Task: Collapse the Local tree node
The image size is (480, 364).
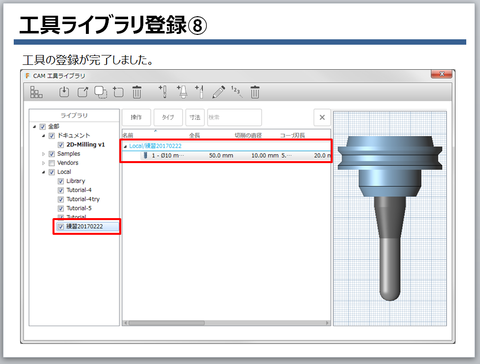Action: [x=43, y=172]
